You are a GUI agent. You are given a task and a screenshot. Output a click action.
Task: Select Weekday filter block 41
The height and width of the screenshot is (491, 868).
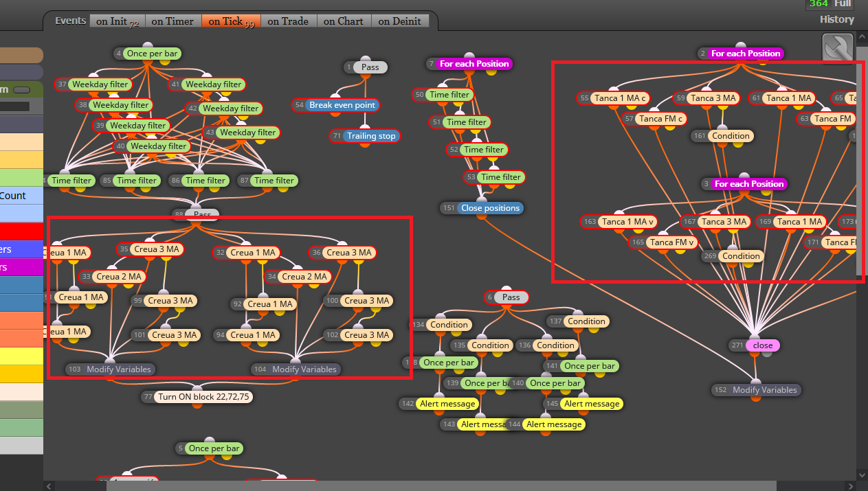tap(207, 84)
